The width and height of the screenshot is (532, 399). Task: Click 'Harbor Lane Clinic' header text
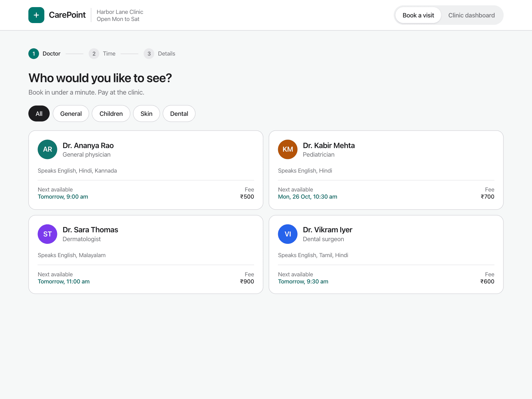(120, 12)
